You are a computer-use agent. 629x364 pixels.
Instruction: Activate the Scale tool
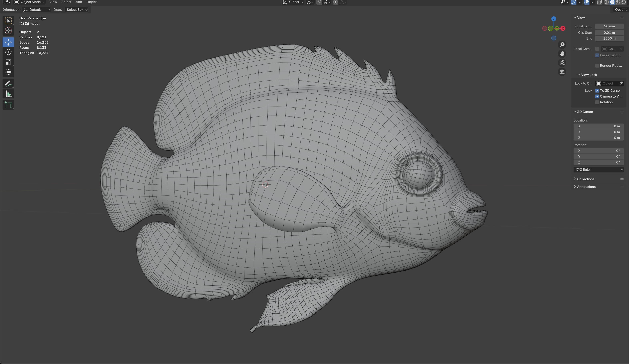click(8, 62)
